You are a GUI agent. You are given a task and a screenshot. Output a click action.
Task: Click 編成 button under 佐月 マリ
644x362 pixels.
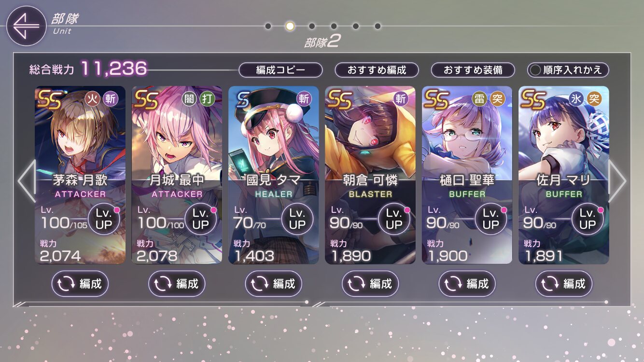coord(564,283)
